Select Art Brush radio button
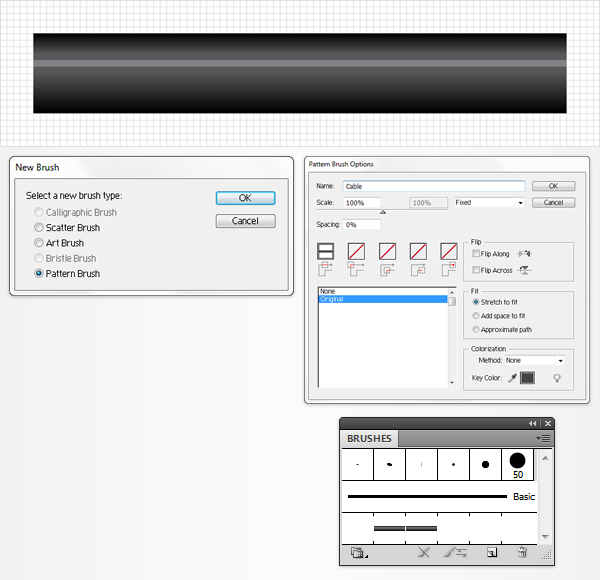600x580 pixels. click(x=39, y=243)
